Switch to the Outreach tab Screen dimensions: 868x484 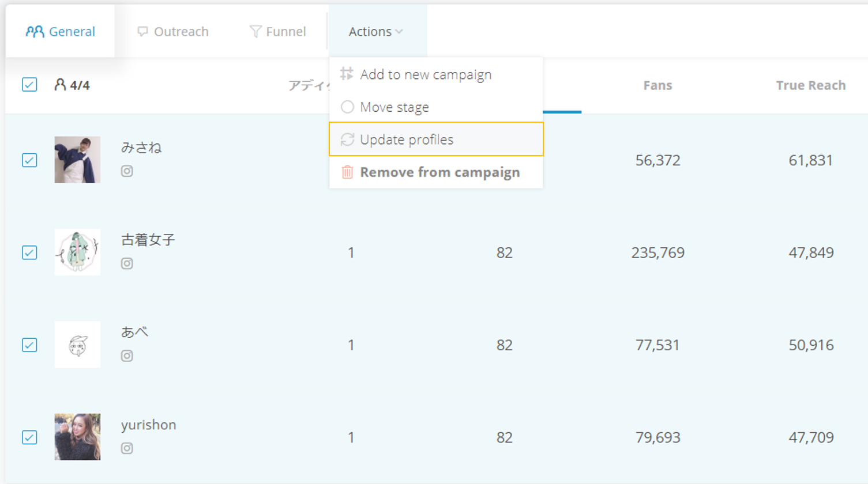coord(173,32)
